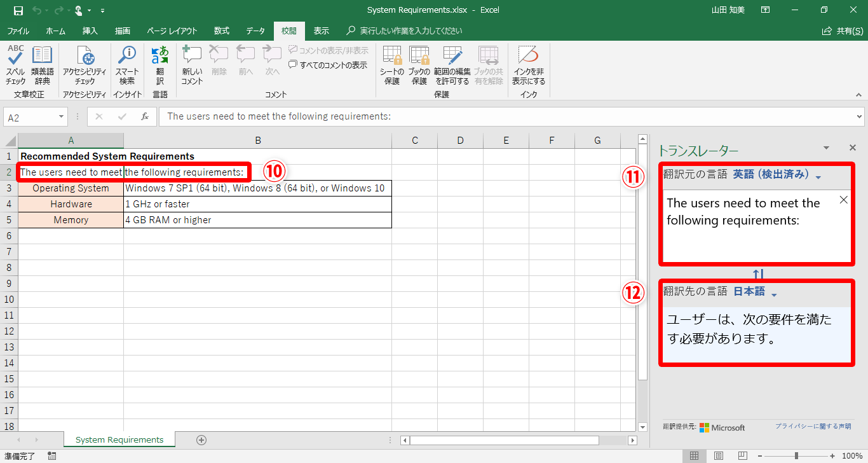Add a new sheet with plus button
868x463 pixels.
201,439
